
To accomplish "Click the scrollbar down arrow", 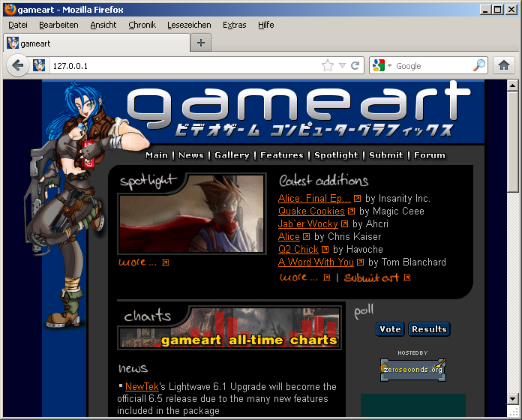I will coord(513,398).
